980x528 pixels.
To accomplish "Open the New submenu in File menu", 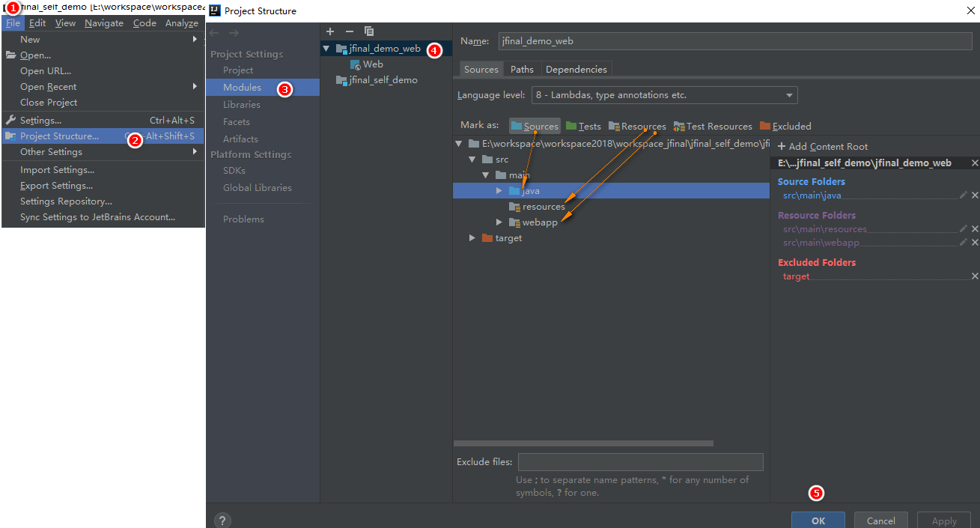I will click(x=103, y=40).
